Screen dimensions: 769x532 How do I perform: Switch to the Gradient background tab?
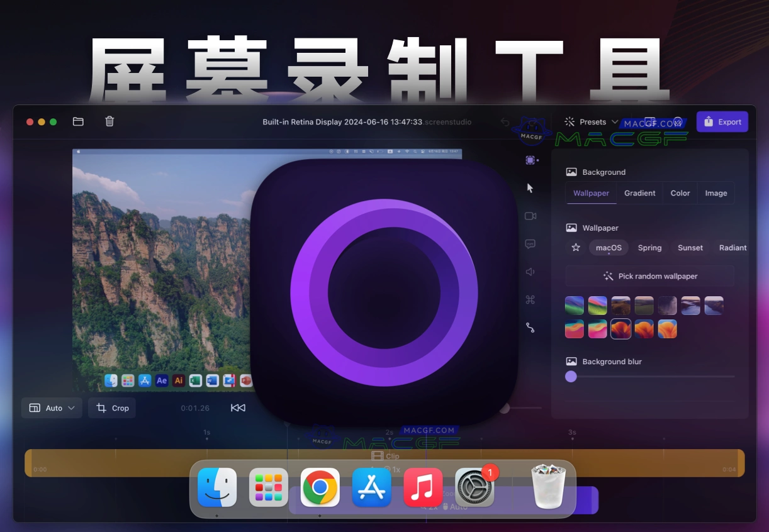[x=640, y=193]
